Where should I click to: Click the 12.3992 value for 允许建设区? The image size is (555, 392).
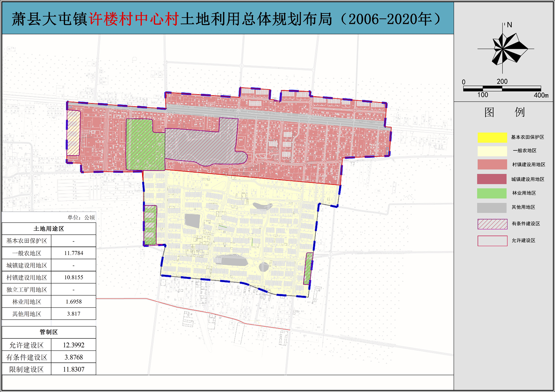[x=74, y=345]
